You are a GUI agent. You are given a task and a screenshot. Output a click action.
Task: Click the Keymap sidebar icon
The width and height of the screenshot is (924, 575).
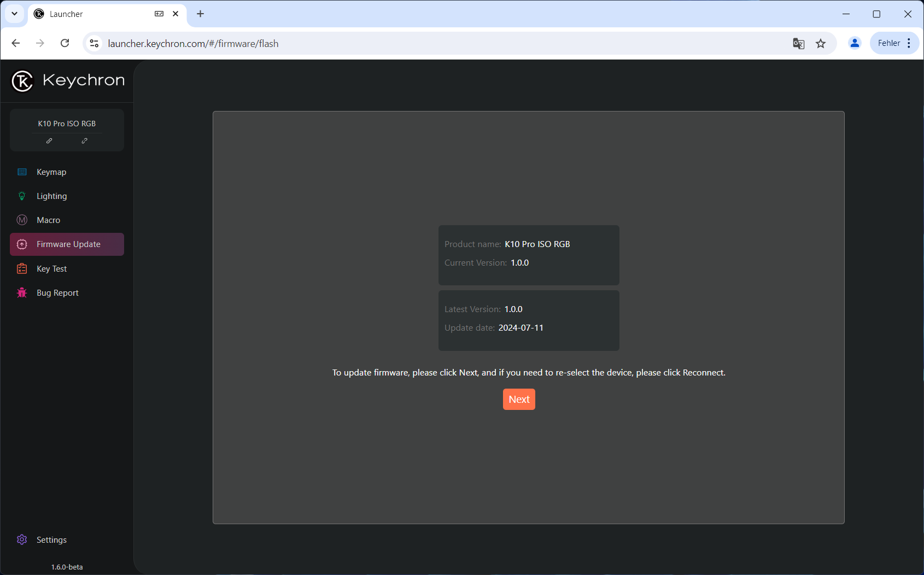pos(22,172)
